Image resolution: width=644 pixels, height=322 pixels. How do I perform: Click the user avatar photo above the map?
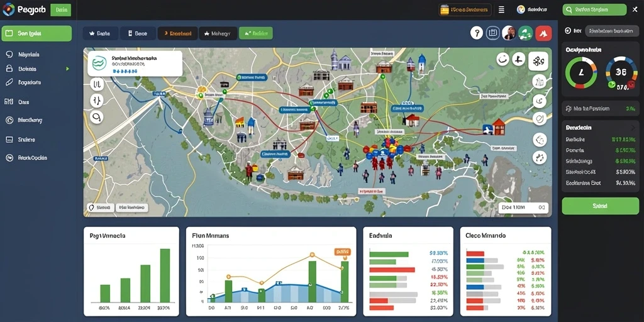click(x=509, y=33)
